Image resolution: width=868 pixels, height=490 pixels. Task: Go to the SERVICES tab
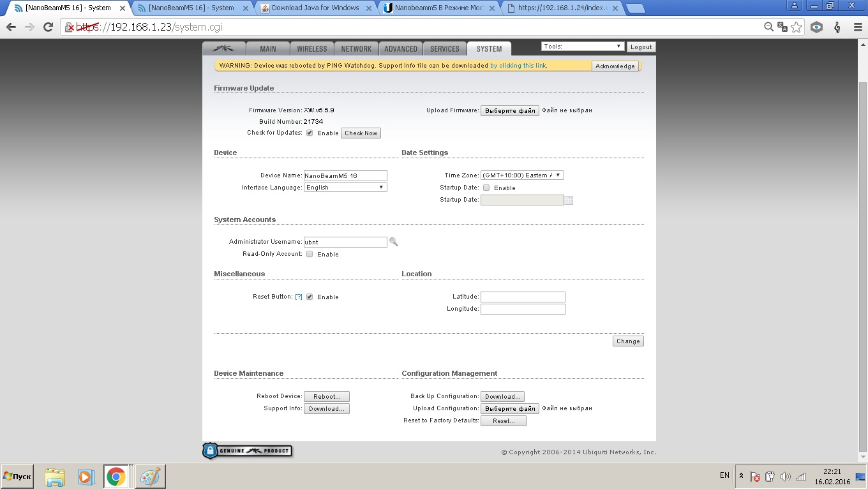click(x=445, y=48)
